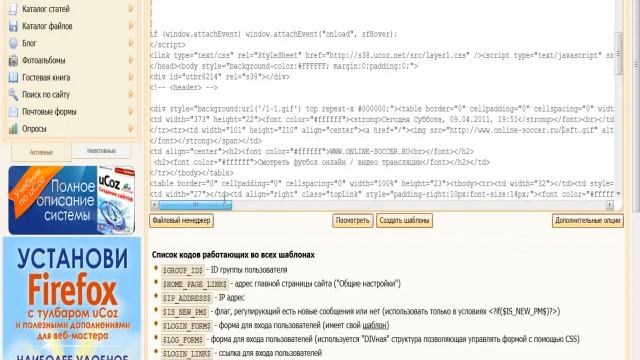Click the Гостевая книга book icon
The height and width of the screenshot is (360, 640).
pos(13,77)
